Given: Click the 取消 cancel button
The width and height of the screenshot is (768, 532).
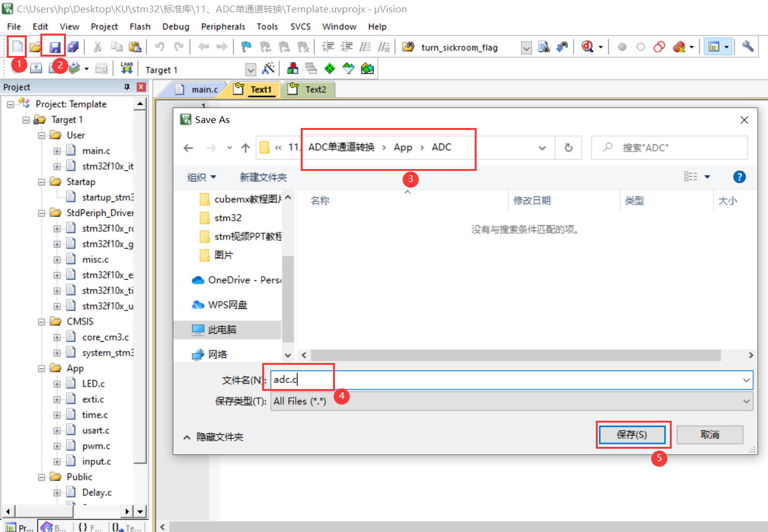Looking at the screenshot, I should point(710,435).
